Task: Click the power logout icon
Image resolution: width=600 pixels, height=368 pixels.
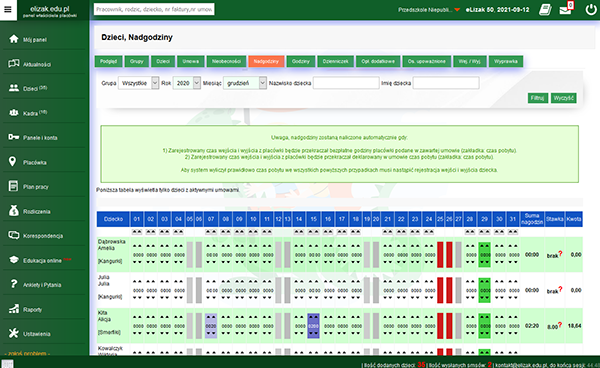Action: coord(590,10)
